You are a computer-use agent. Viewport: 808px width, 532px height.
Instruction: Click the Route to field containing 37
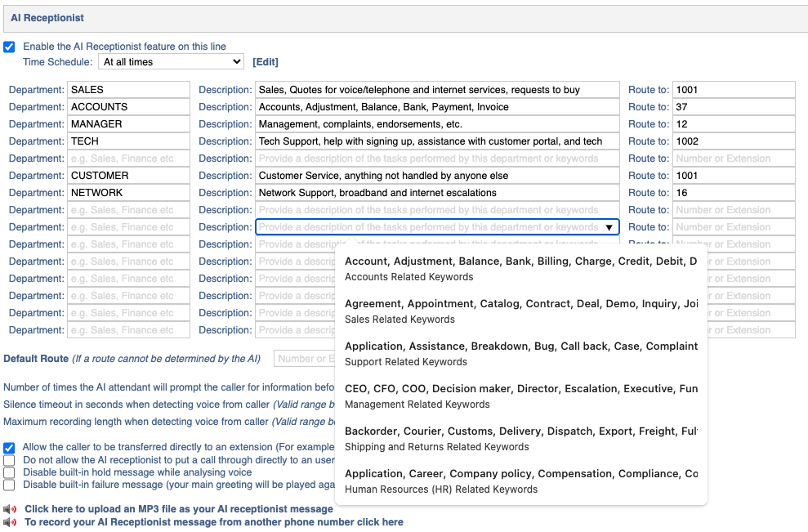point(734,107)
